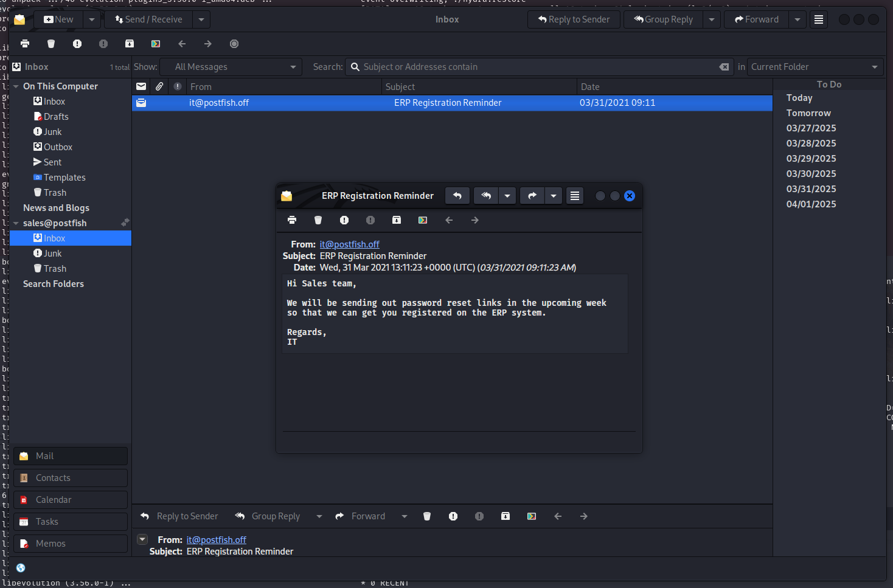Clear the search field with the erase icon
Screen dimensions: 893x588
(724, 67)
